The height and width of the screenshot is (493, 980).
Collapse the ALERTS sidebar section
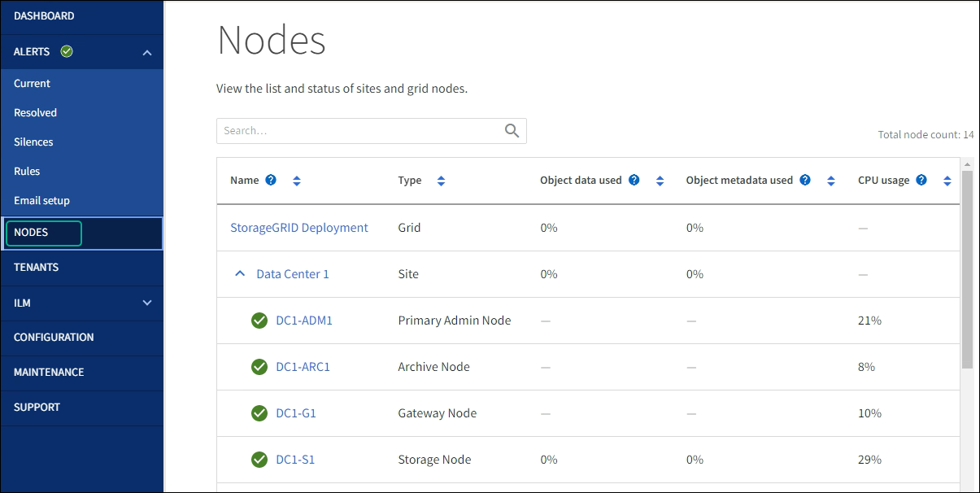pyautogui.click(x=147, y=53)
